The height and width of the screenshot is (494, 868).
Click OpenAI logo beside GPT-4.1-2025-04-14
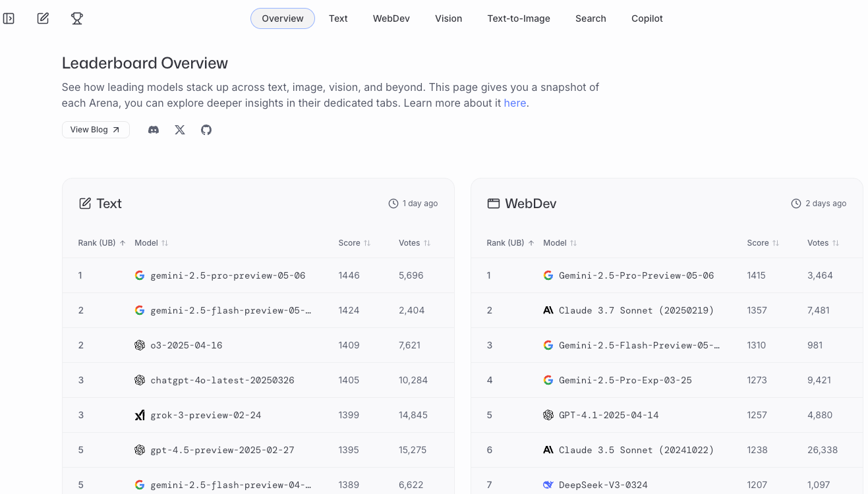(548, 415)
